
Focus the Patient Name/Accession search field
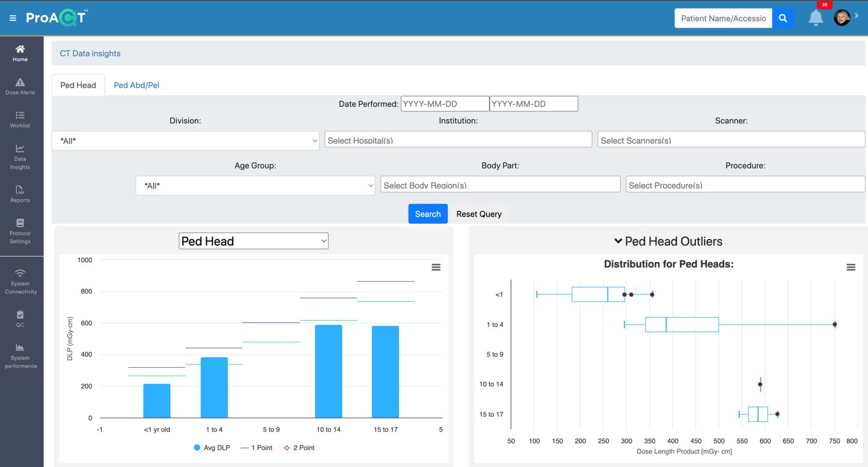723,18
